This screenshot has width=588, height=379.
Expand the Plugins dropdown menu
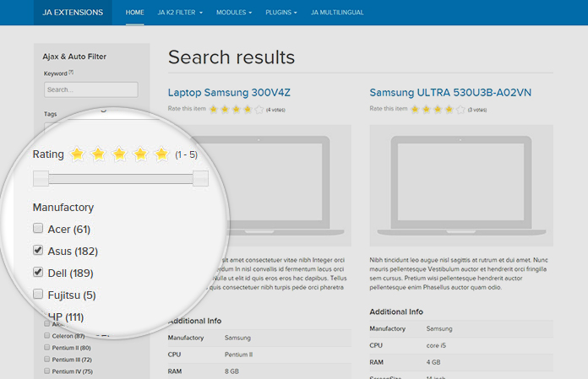tap(281, 13)
